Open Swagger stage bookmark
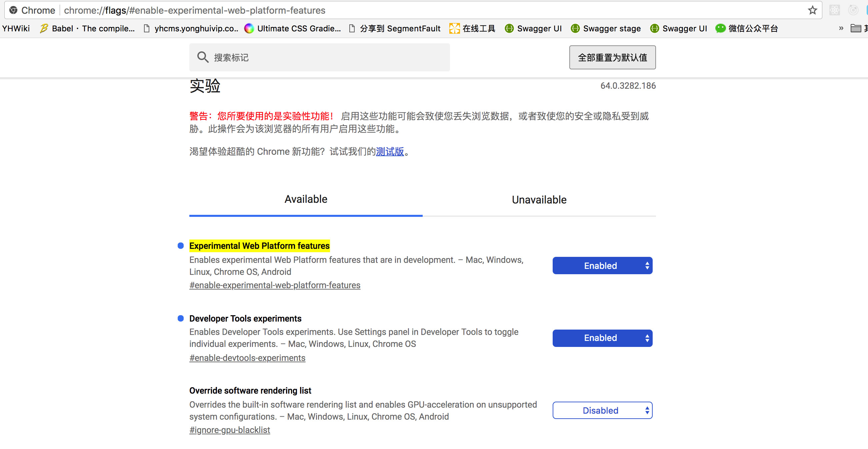Screen dimensions: 868x449 pos(606,28)
